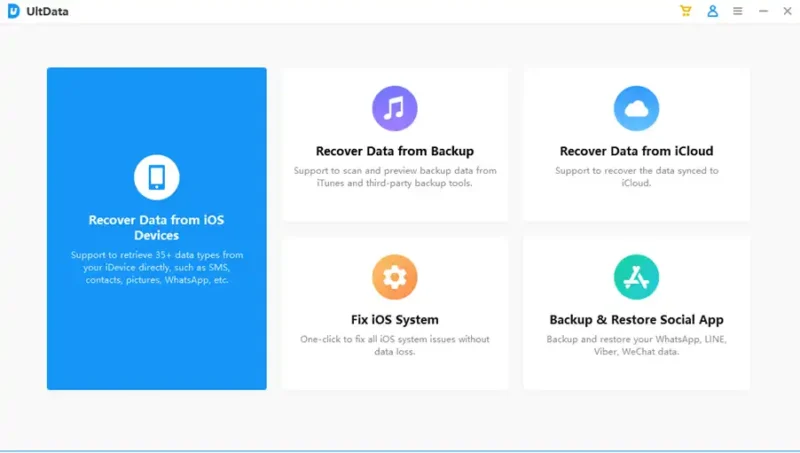Image resolution: width=800 pixels, height=453 pixels.
Task: Click the orange gear Fix iOS icon
Action: click(394, 277)
